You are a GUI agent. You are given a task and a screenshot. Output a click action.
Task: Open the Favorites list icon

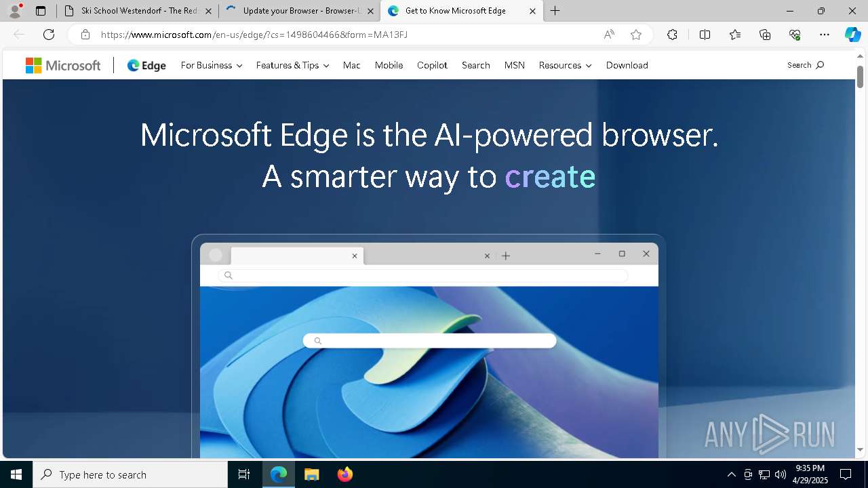[735, 35]
